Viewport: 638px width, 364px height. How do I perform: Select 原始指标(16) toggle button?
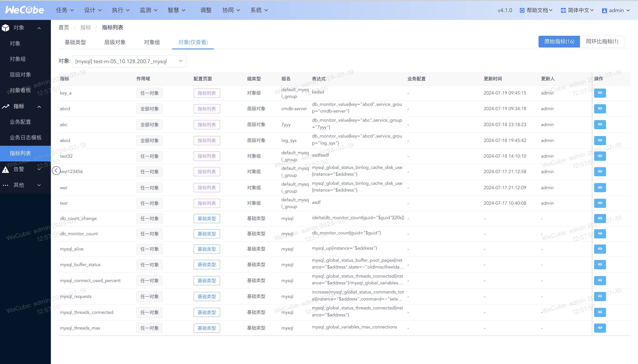(559, 42)
